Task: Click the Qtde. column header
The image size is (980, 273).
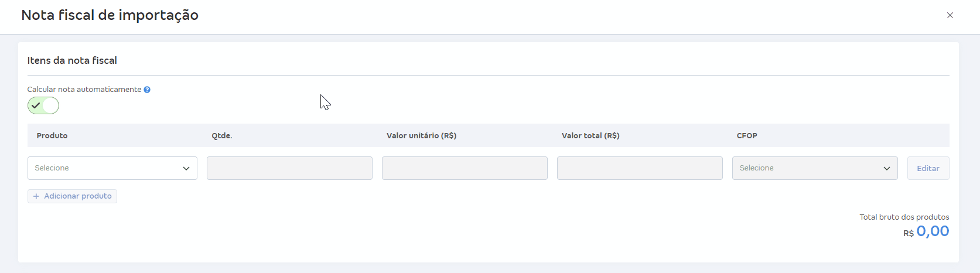Action: pos(222,135)
